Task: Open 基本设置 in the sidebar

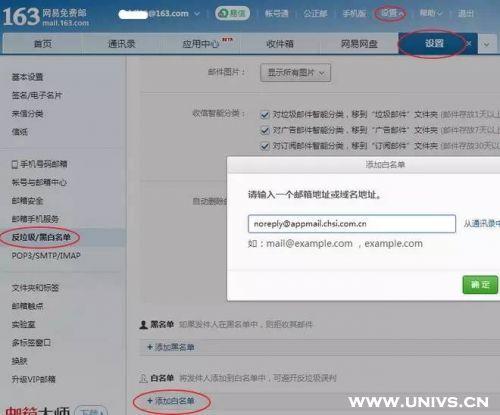Action: click(27, 77)
